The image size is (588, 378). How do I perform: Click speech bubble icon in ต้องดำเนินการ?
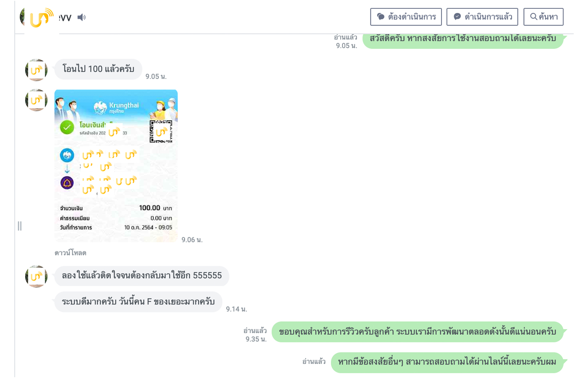[x=381, y=17]
